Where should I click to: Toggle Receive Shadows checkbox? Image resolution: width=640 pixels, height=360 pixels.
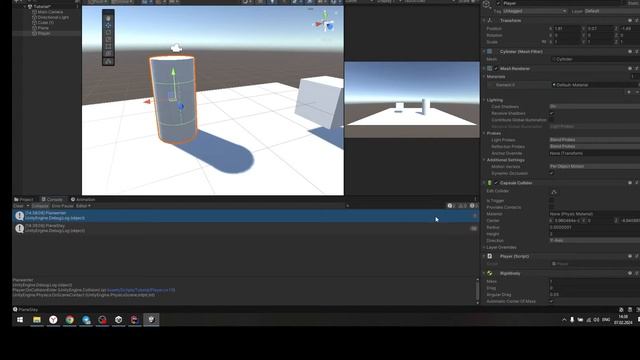(x=552, y=113)
